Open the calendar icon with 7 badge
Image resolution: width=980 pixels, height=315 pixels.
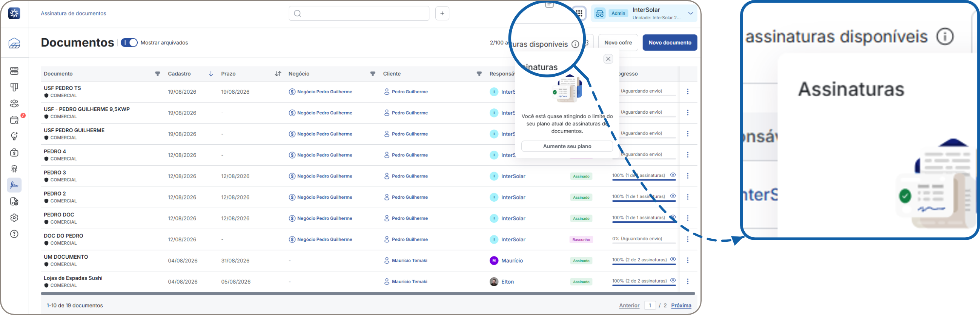coord(14,120)
